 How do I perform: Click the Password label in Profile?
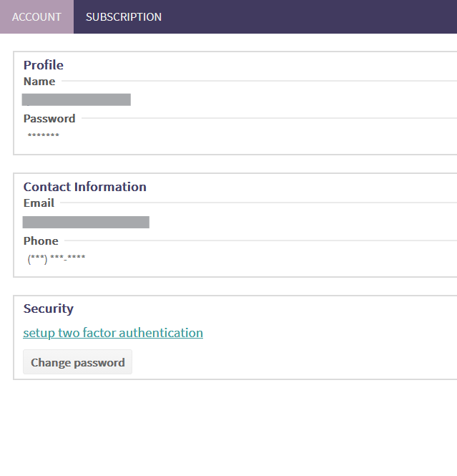49,119
